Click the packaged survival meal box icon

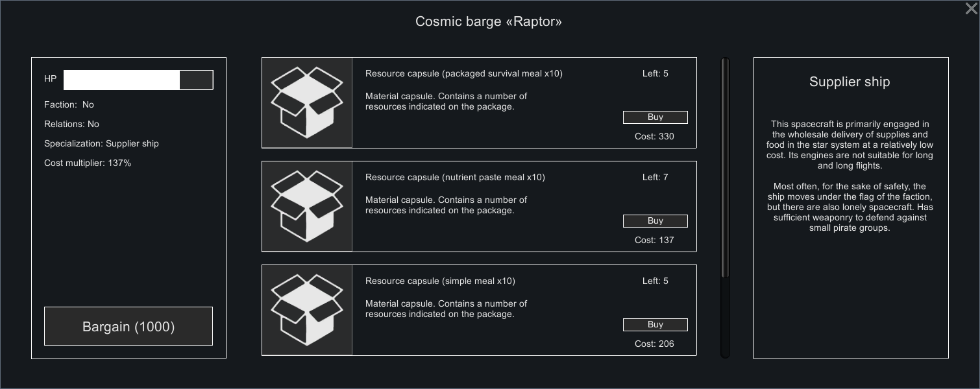point(307,102)
